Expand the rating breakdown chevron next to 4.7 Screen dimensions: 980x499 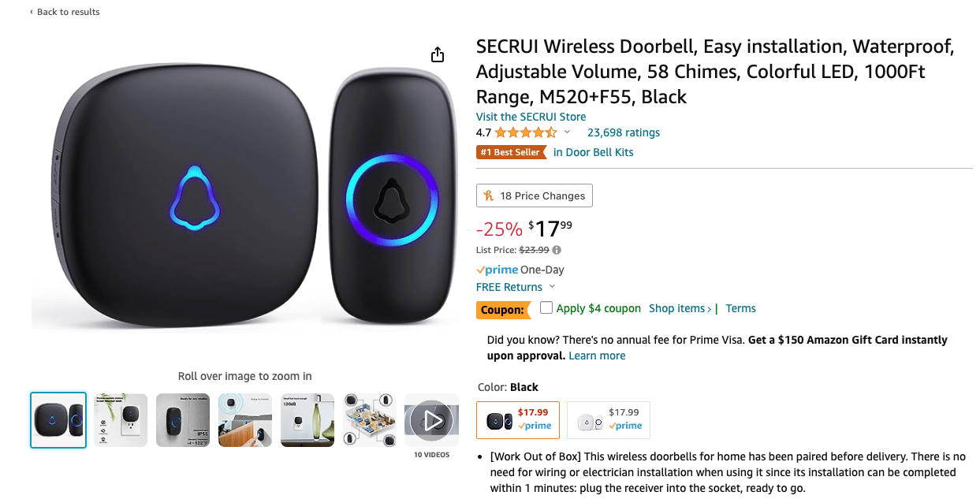(567, 132)
